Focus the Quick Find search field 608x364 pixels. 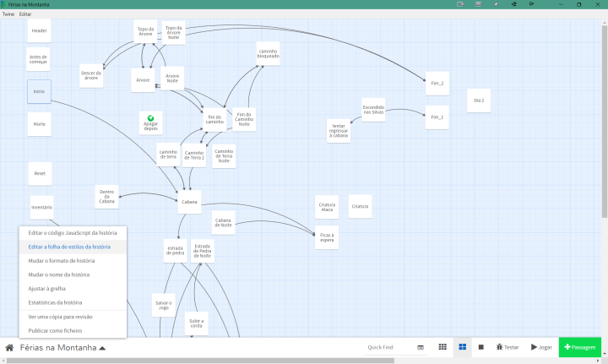point(387,347)
